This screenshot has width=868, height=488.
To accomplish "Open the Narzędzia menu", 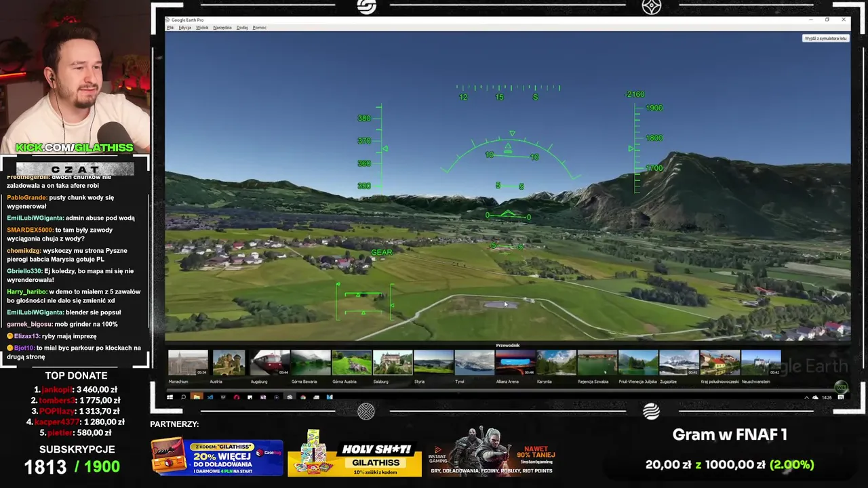I will [222, 28].
